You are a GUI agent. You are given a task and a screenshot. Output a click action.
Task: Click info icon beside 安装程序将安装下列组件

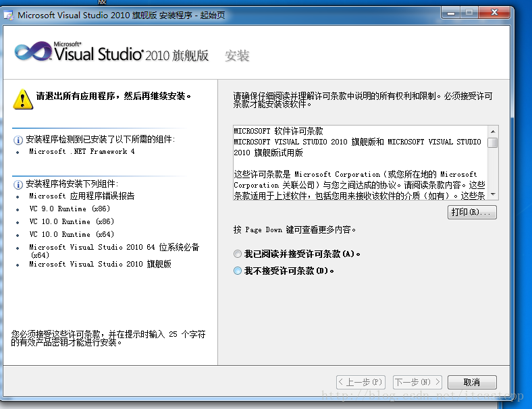tap(18, 184)
